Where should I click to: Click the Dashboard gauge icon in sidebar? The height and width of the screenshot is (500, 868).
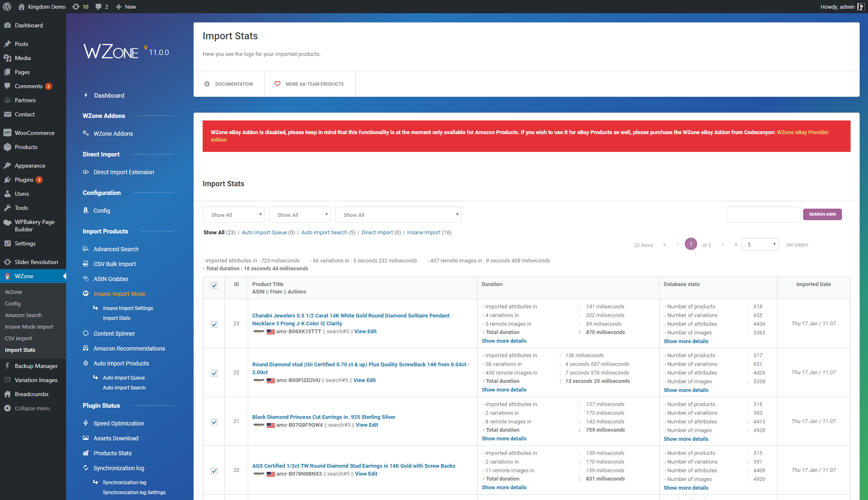pos(7,25)
